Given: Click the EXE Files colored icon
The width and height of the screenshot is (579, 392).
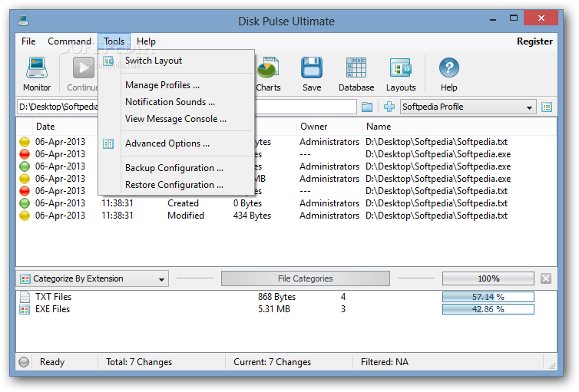Looking at the screenshot, I should click(x=25, y=309).
